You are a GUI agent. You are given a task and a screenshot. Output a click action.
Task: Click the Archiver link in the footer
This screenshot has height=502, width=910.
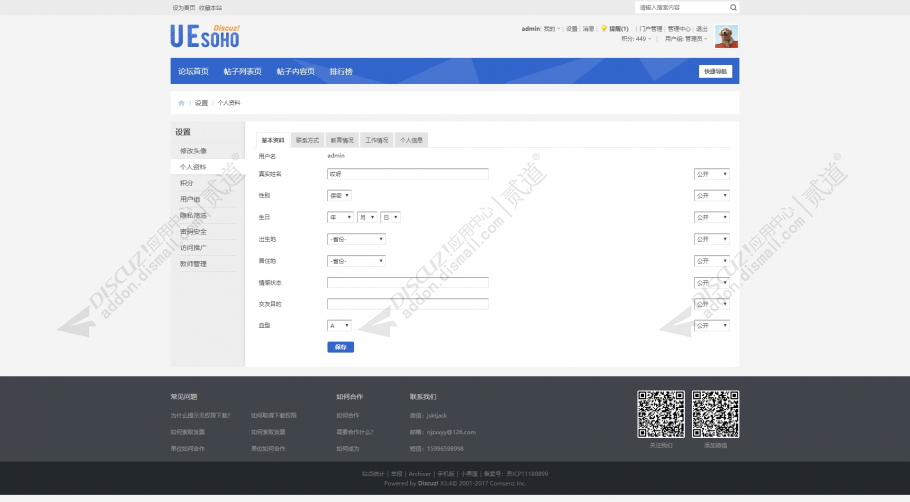[420, 474]
